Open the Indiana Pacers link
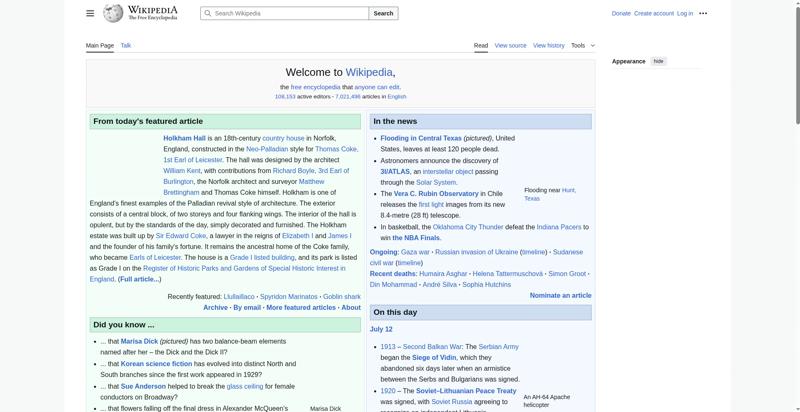This screenshot has height=412, width=800. (x=559, y=227)
